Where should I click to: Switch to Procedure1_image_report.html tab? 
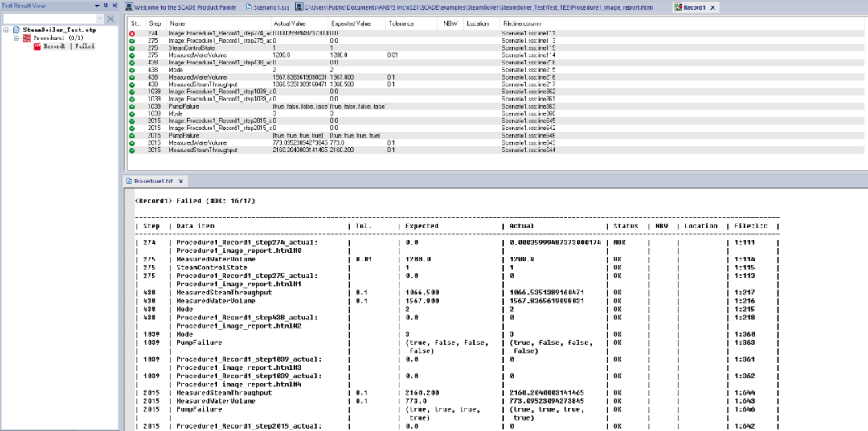tap(478, 7)
